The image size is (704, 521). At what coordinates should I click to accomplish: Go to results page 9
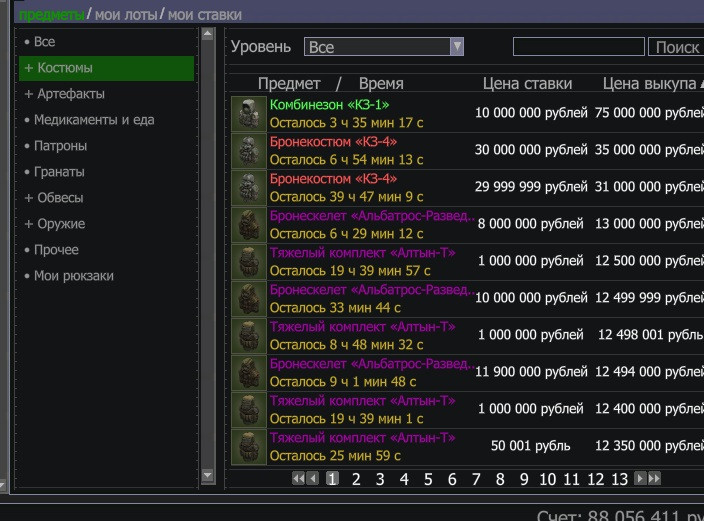tap(524, 479)
